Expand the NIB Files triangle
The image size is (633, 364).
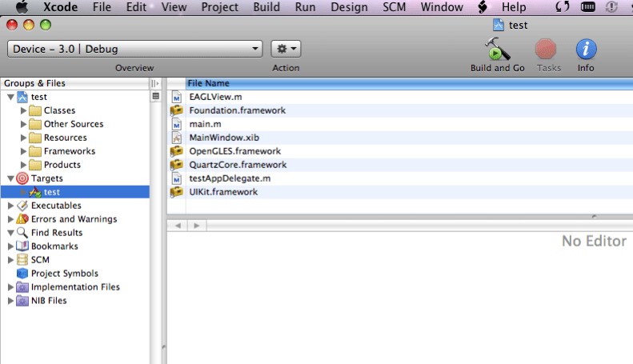(x=10, y=301)
